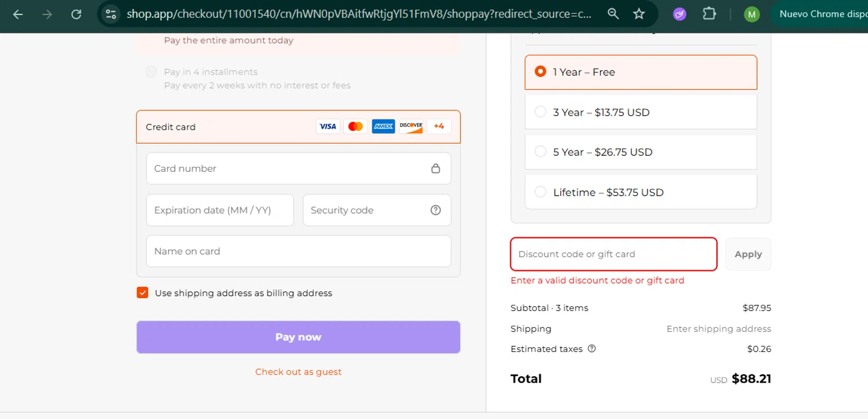Screen dimensions: 868x419
Task: Click the Check out as guest link
Action: click(298, 372)
